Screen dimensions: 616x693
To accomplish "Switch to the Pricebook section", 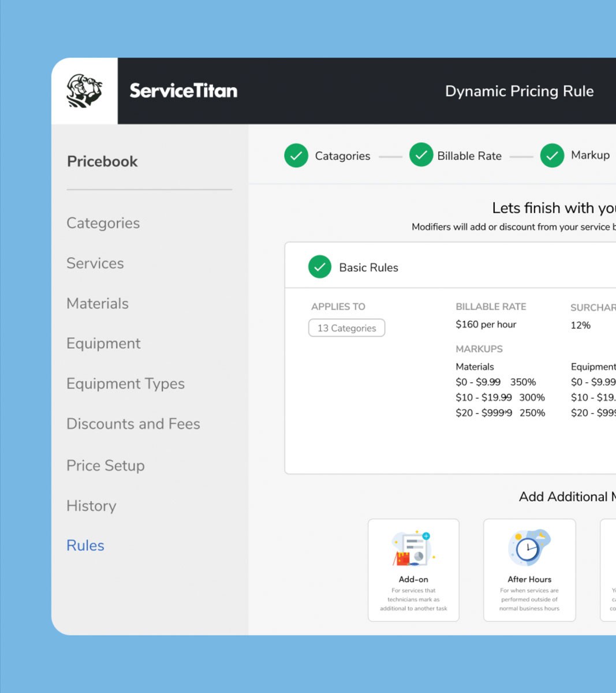I will (102, 161).
